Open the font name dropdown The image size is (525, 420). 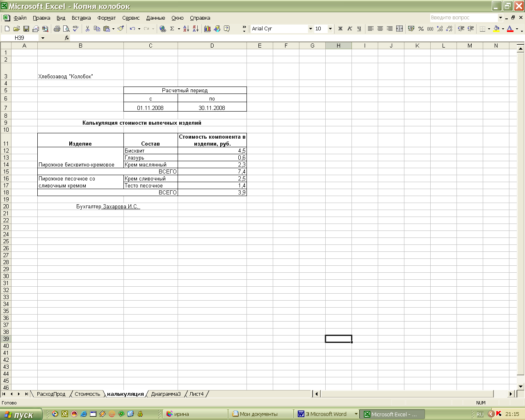310,29
